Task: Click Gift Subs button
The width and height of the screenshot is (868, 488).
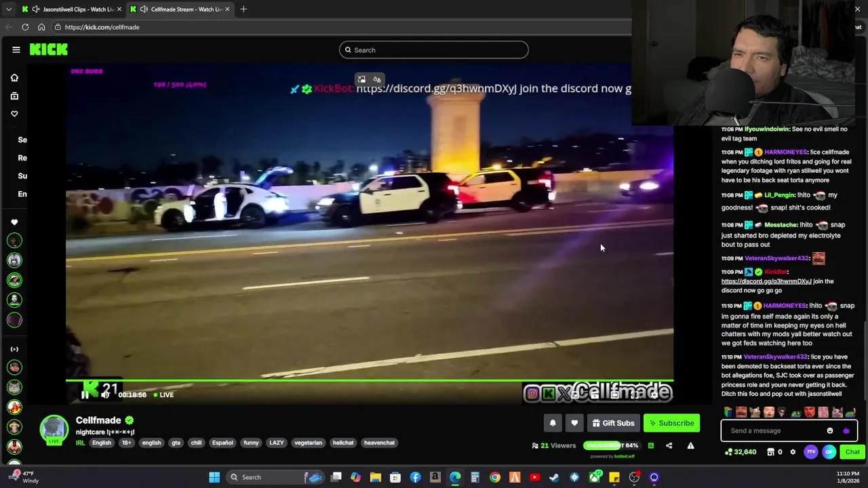Action: point(613,423)
